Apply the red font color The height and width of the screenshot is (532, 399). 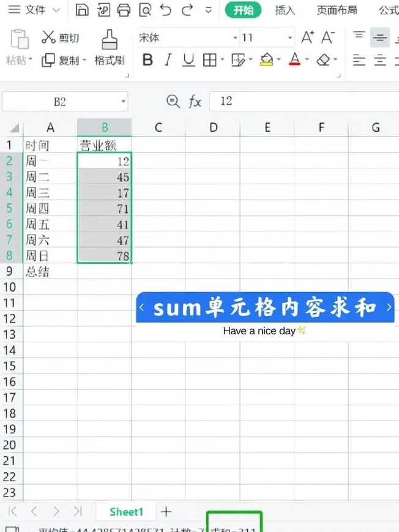coord(295,59)
